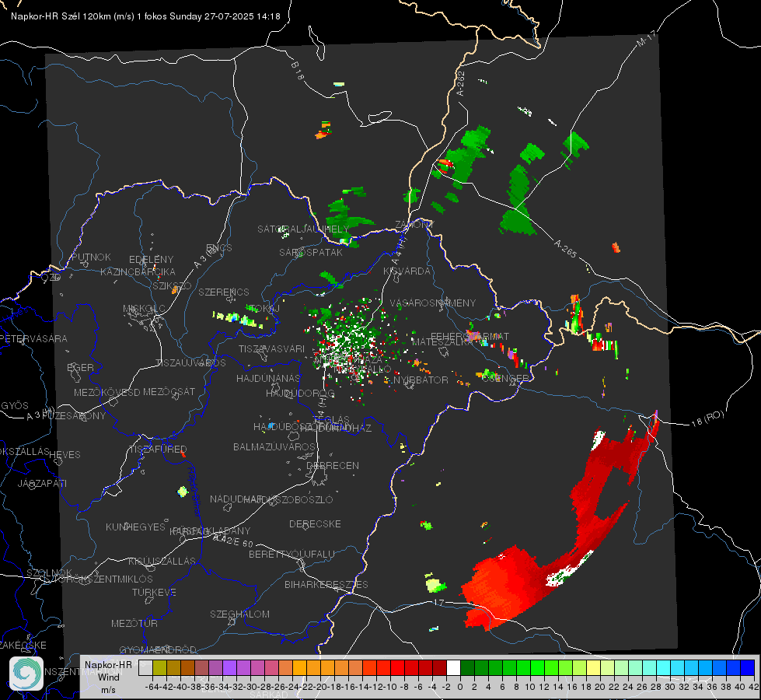
Task: Click the VÁSÁROSNAMÉNY town label
Action: (x=433, y=303)
